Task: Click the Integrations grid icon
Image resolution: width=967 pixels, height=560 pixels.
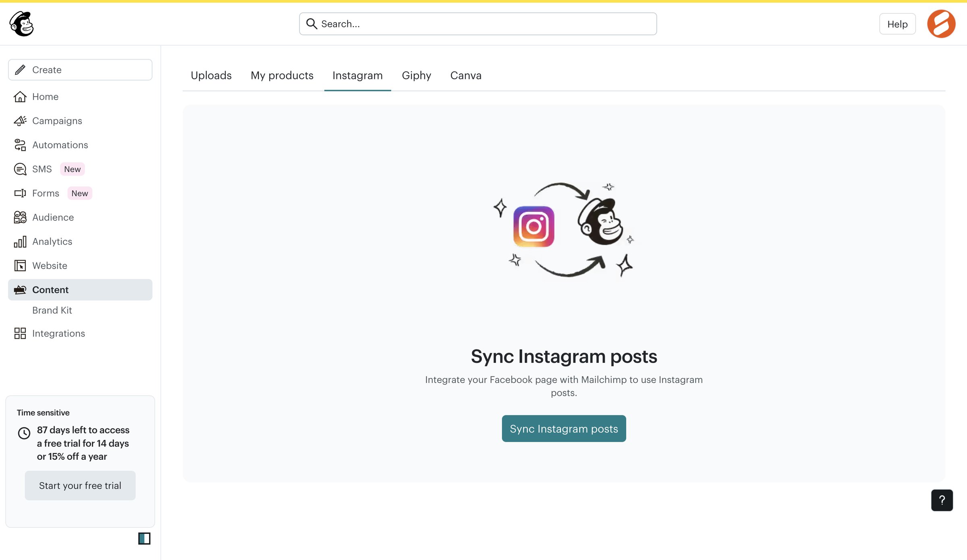Action: tap(20, 333)
